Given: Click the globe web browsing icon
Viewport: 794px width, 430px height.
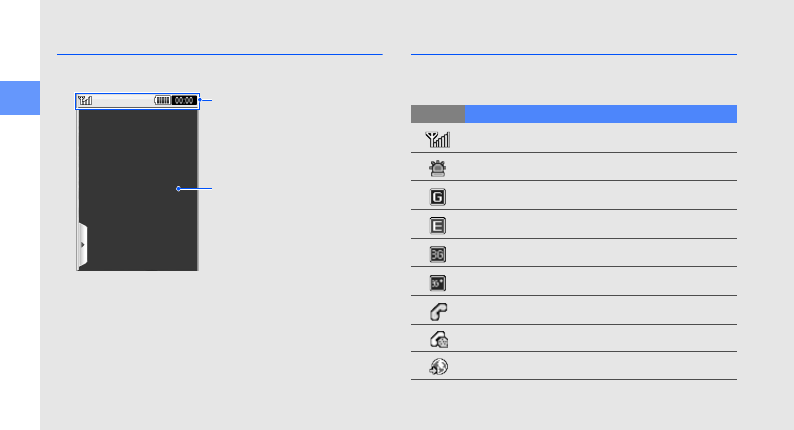Looking at the screenshot, I should point(437,367).
